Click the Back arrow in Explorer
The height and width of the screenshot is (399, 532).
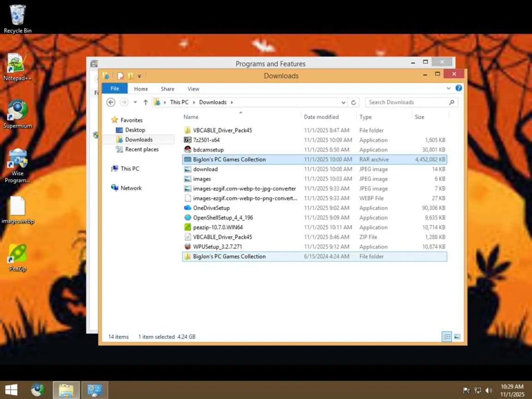(111, 102)
